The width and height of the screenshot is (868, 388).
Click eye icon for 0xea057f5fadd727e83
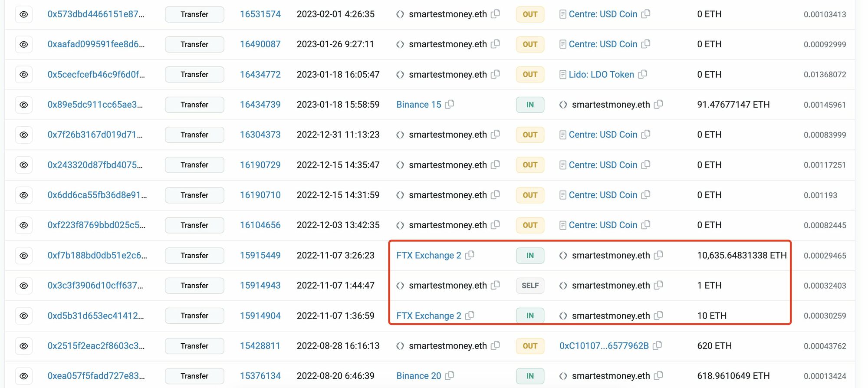pos(24,376)
